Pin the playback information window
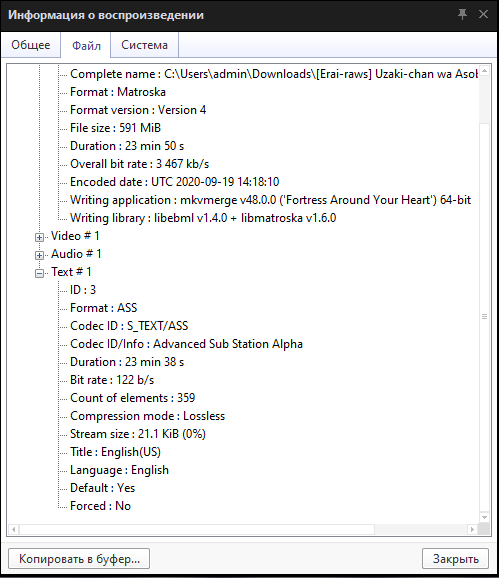499x578 pixels. pos(462,14)
